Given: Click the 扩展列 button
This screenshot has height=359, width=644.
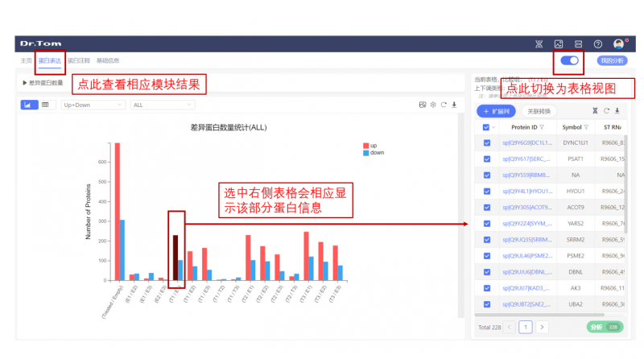Looking at the screenshot, I should tap(497, 111).
